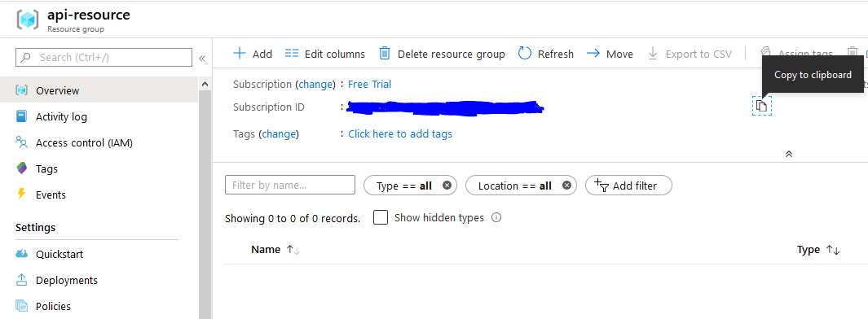Remove the Location == all filter
Viewport: 868px width, 319px height.
(x=566, y=186)
